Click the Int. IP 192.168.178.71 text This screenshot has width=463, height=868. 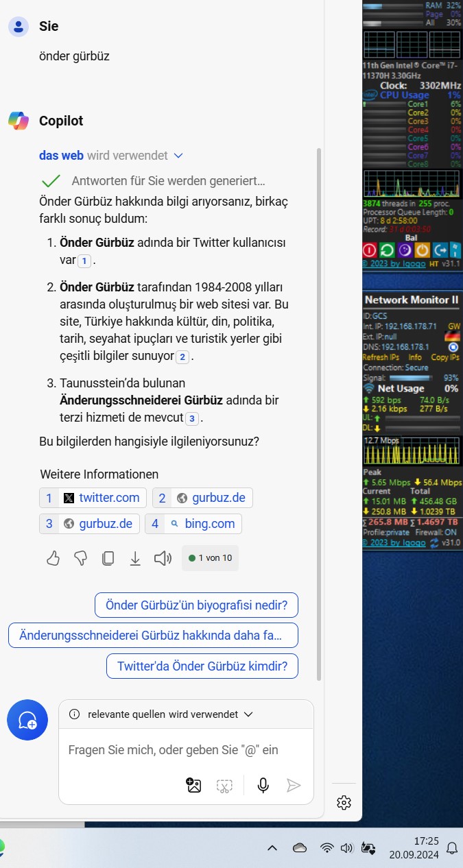[400, 326]
